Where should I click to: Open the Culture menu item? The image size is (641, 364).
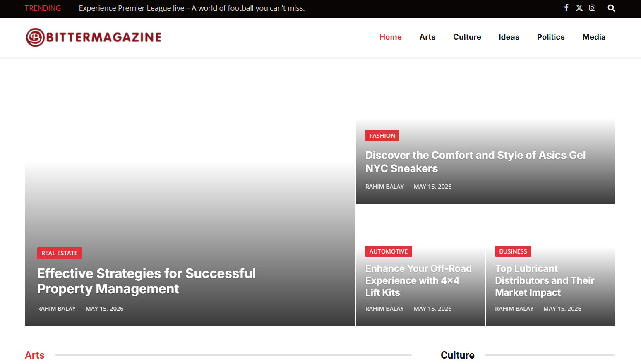click(467, 37)
